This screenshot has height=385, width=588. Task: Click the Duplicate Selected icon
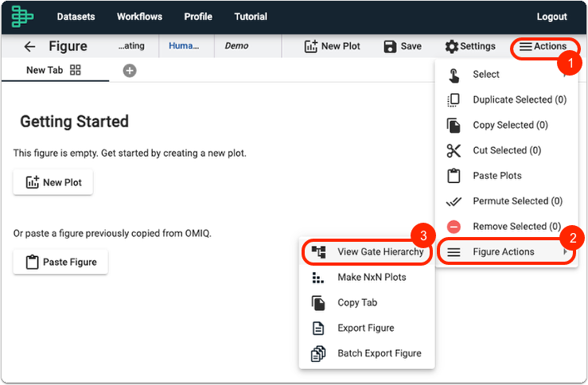(x=454, y=100)
